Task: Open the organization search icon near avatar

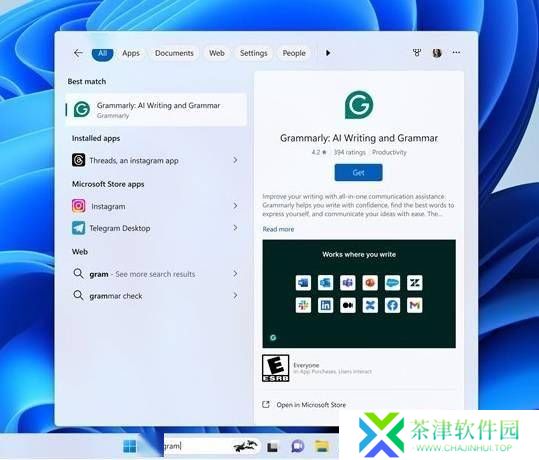Action: pyautogui.click(x=417, y=53)
